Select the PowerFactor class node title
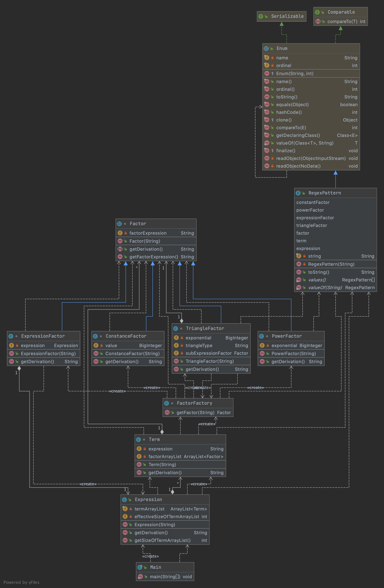 pos(286,336)
